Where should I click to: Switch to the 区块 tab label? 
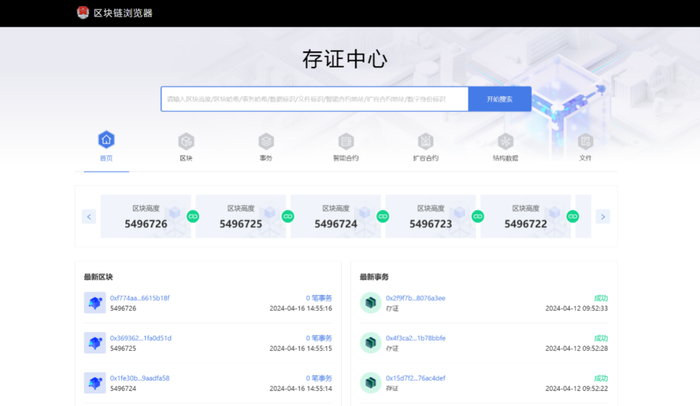[x=186, y=158]
